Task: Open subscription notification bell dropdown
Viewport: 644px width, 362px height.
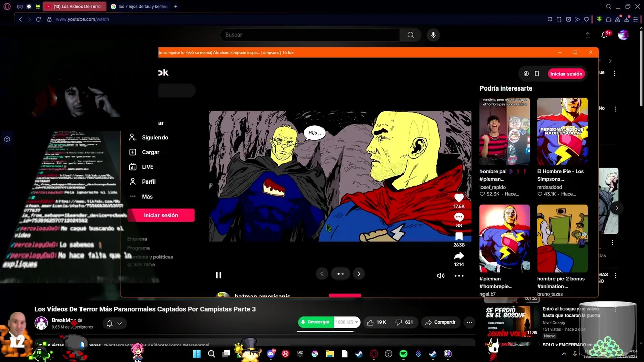Action: tap(114, 323)
